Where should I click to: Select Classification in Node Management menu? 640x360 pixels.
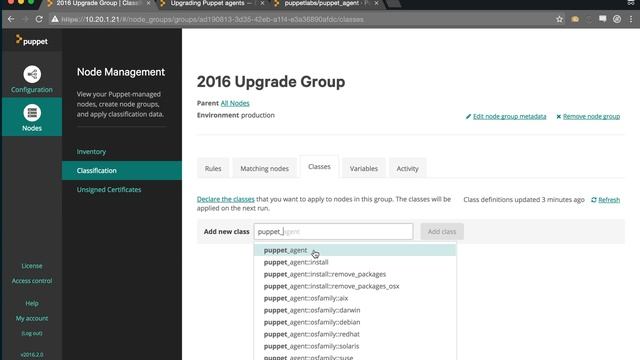pyautogui.click(x=122, y=170)
